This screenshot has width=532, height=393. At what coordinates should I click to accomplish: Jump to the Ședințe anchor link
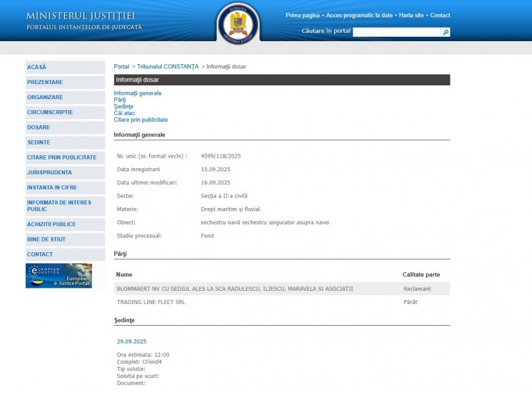(123, 107)
